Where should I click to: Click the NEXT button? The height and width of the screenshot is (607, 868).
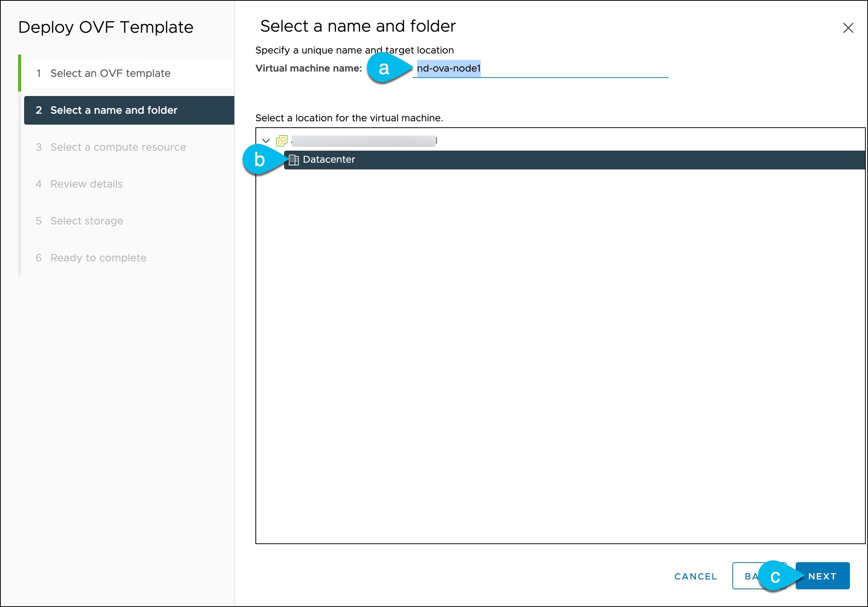pyautogui.click(x=822, y=576)
